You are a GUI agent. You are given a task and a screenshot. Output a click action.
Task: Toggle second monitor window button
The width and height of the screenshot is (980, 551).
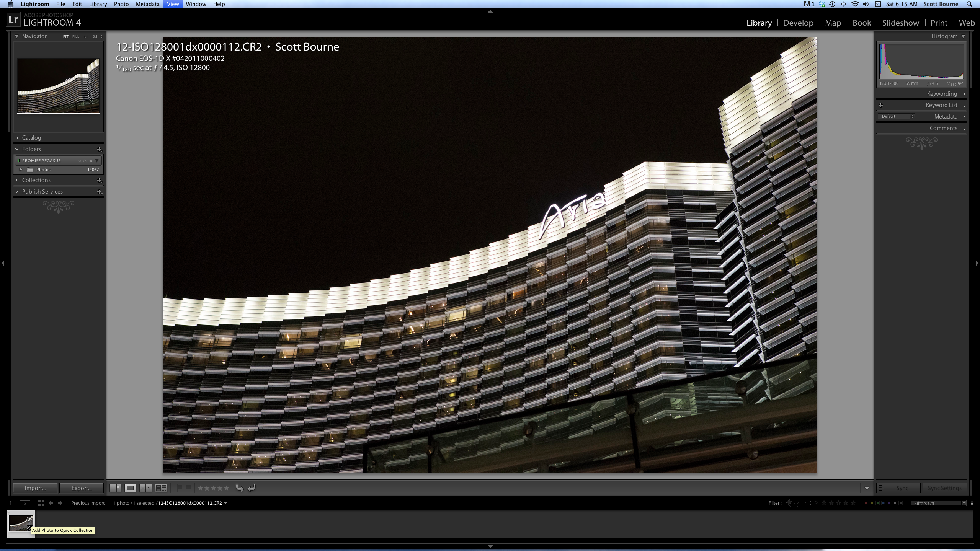(25, 503)
